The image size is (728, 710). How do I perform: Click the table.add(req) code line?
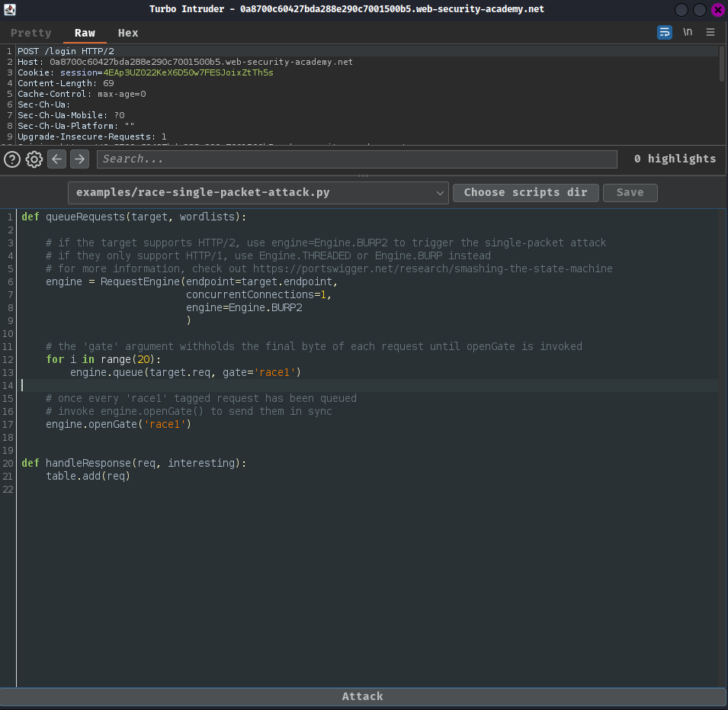(x=88, y=476)
